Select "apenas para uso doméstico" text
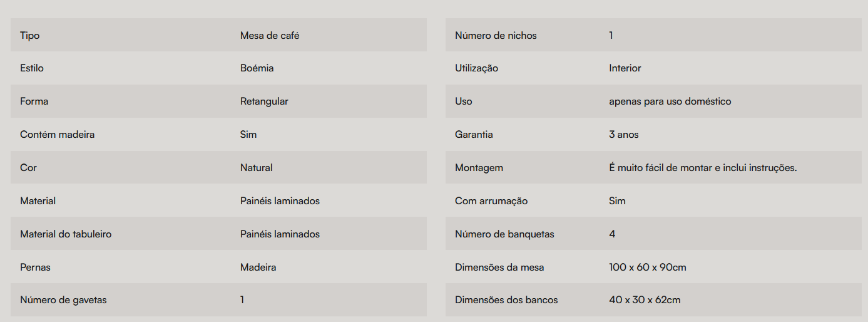 point(670,101)
